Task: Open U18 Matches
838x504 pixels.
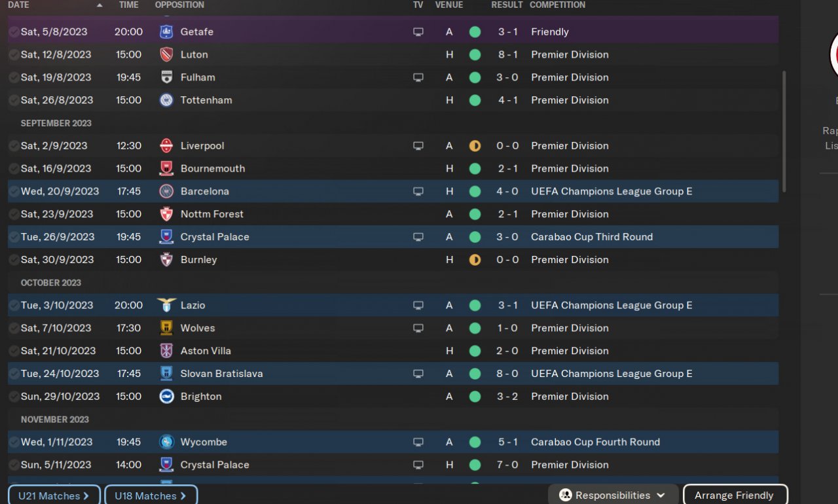Action: coord(151,495)
